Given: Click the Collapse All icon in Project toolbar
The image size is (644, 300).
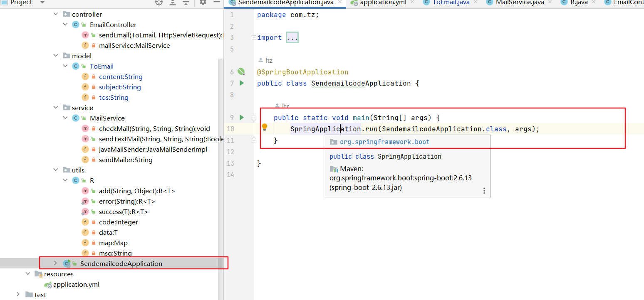Looking at the screenshot, I should (x=186, y=2).
